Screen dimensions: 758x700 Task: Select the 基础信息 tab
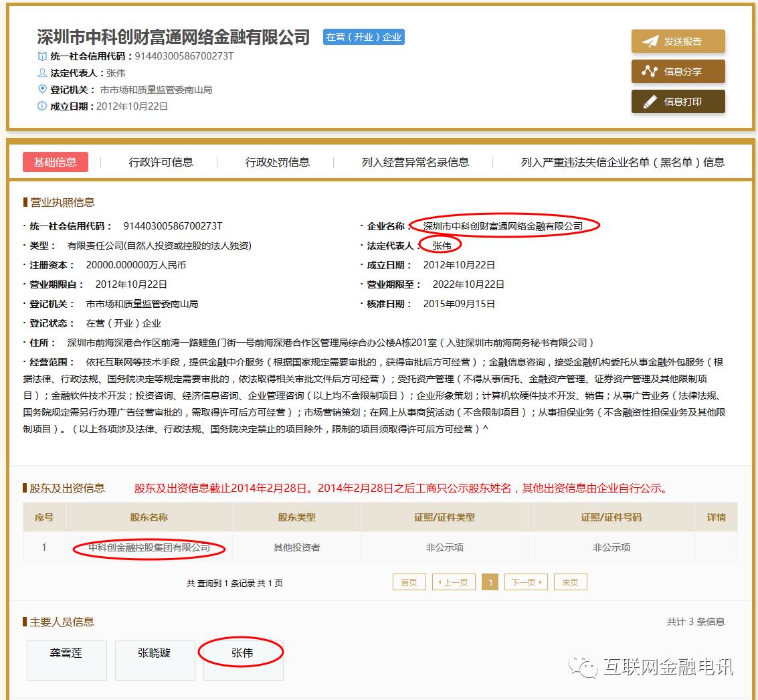coord(55,162)
